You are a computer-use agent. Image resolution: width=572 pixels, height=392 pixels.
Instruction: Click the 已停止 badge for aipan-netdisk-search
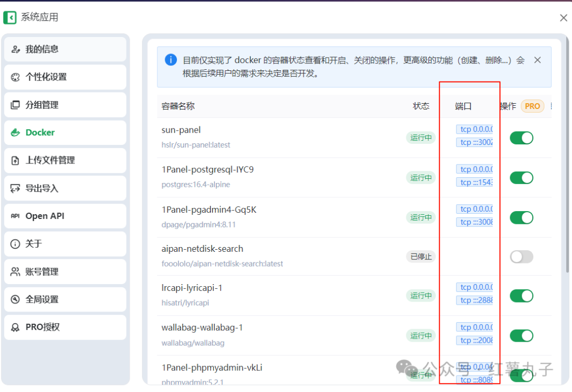[421, 257]
